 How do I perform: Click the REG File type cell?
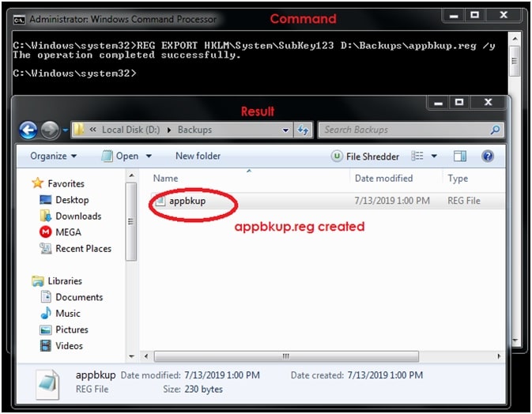click(464, 201)
